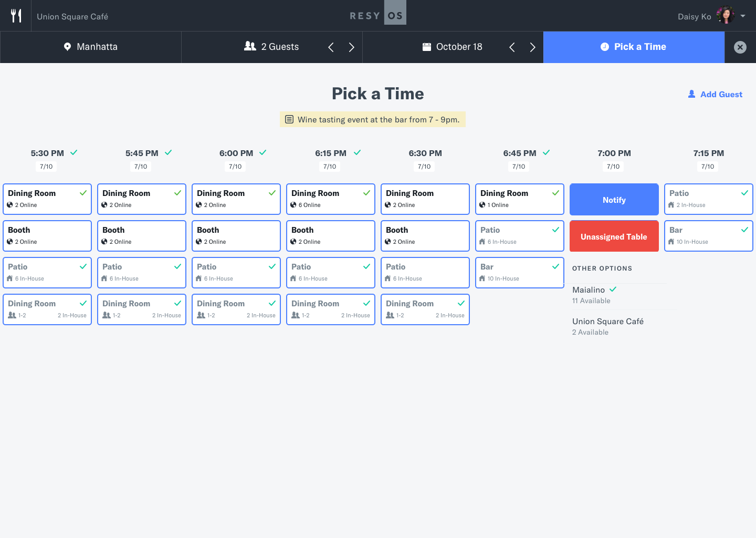The image size is (756, 538).
Task: Open the October 18 date tab
Action: (453, 47)
